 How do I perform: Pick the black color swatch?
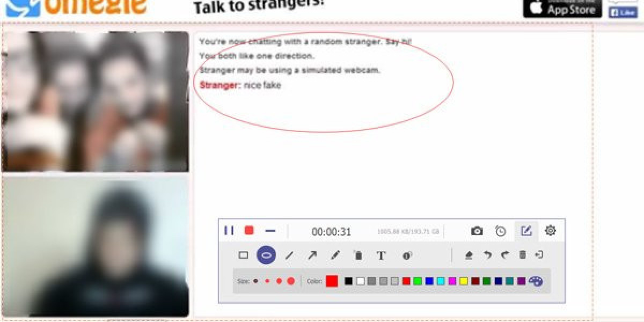349,281
